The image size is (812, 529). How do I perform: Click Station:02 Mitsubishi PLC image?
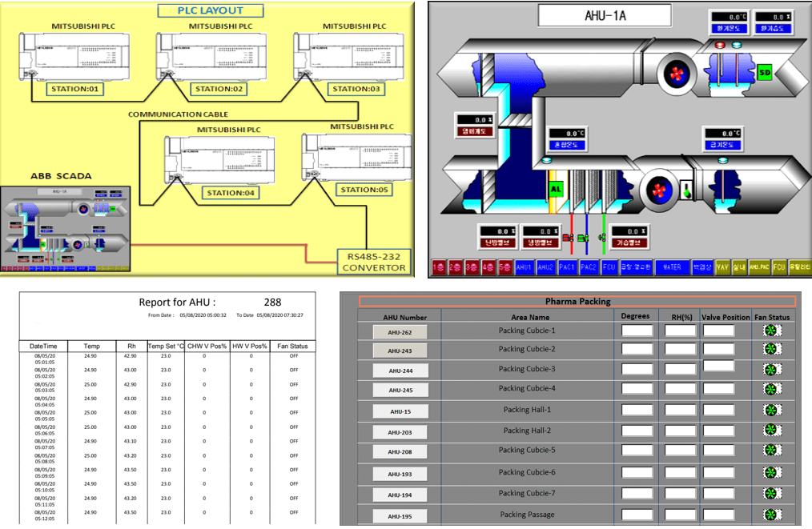(x=211, y=56)
